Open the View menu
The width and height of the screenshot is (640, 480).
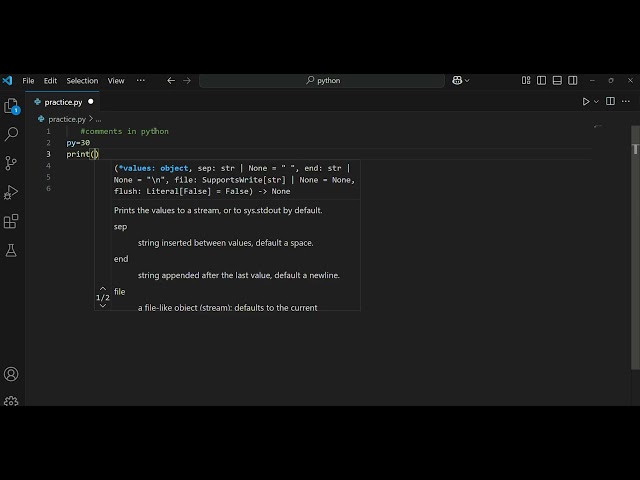point(116,80)
